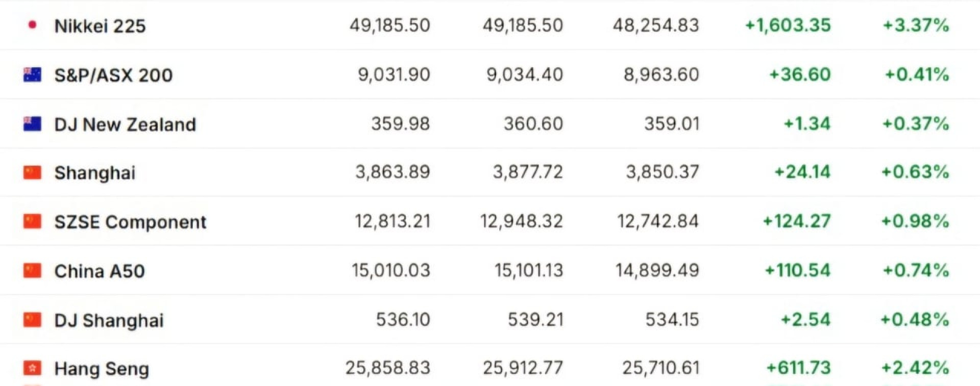Click the New Zealand flag icon

point(32,124)
